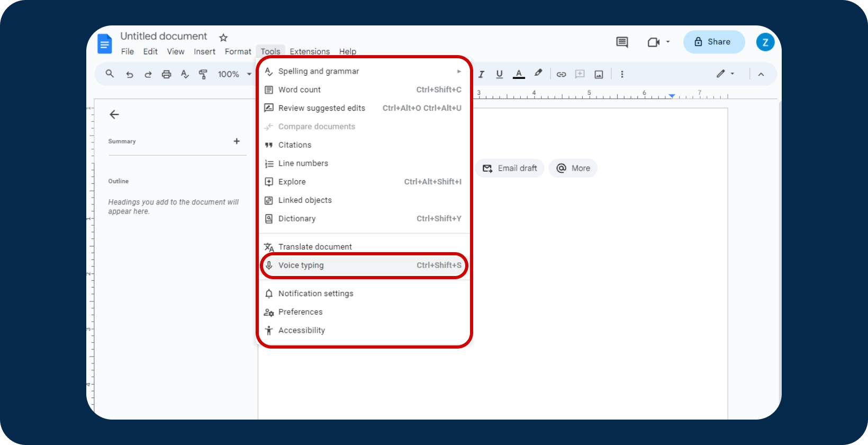Click the Email draft chip
This screenshot has height=445, width=868.
click(x=510, y=168)
